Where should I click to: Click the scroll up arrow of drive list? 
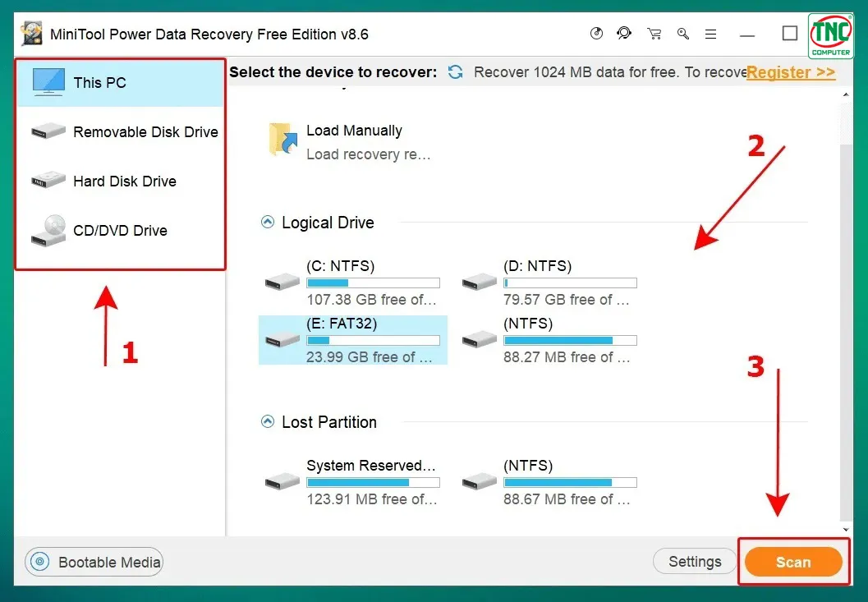click(846, 95)
